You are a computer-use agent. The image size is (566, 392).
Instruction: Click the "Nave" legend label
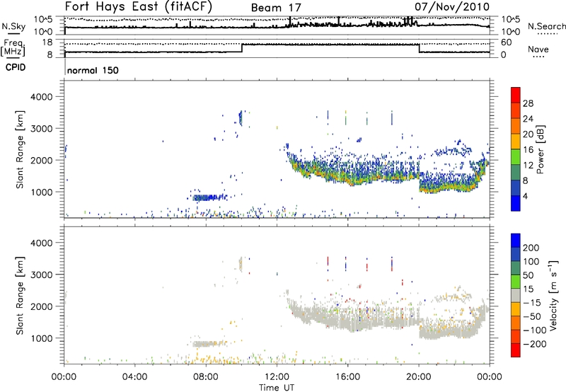[538, 49]
